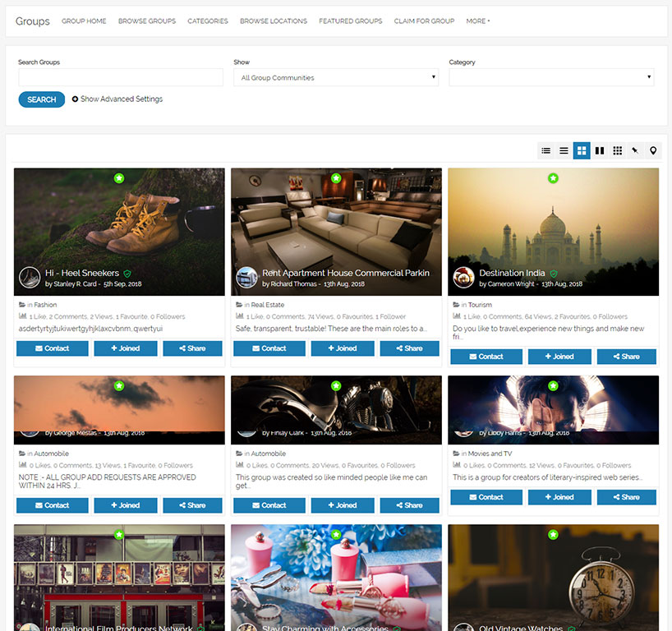
Task: Click the Search button
Action: click(x=42, y=99)
